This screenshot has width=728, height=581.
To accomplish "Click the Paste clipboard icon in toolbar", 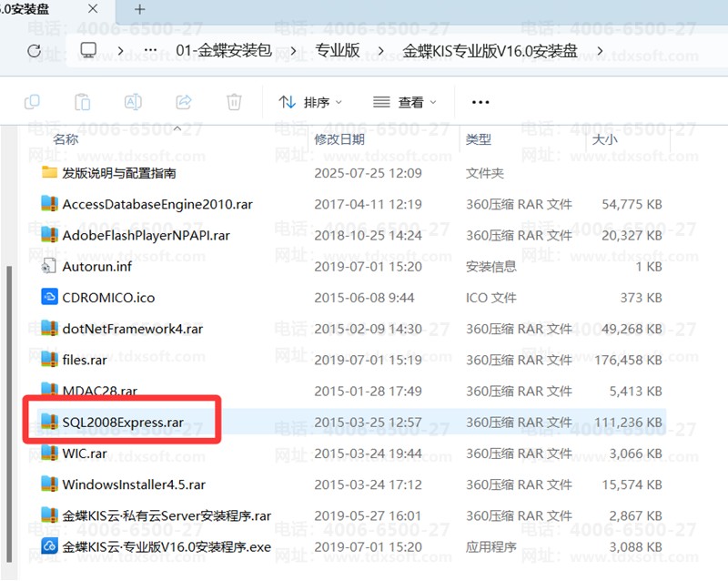I will [x=83, y=102].
